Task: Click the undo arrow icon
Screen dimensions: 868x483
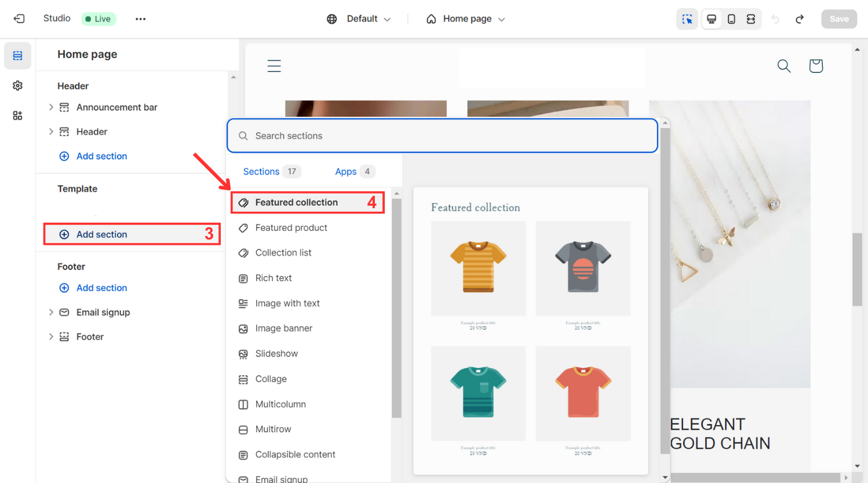Action: point(775,19)
